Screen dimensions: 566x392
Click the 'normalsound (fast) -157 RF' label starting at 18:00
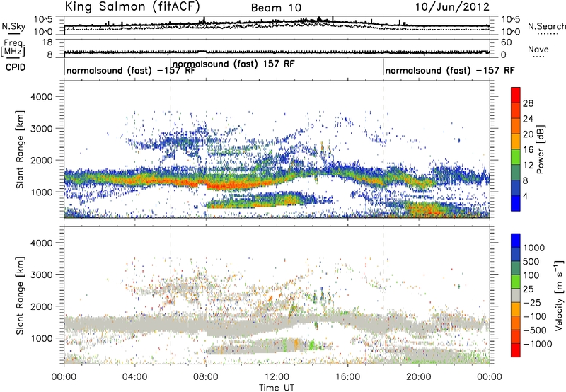tap(450, 70)
